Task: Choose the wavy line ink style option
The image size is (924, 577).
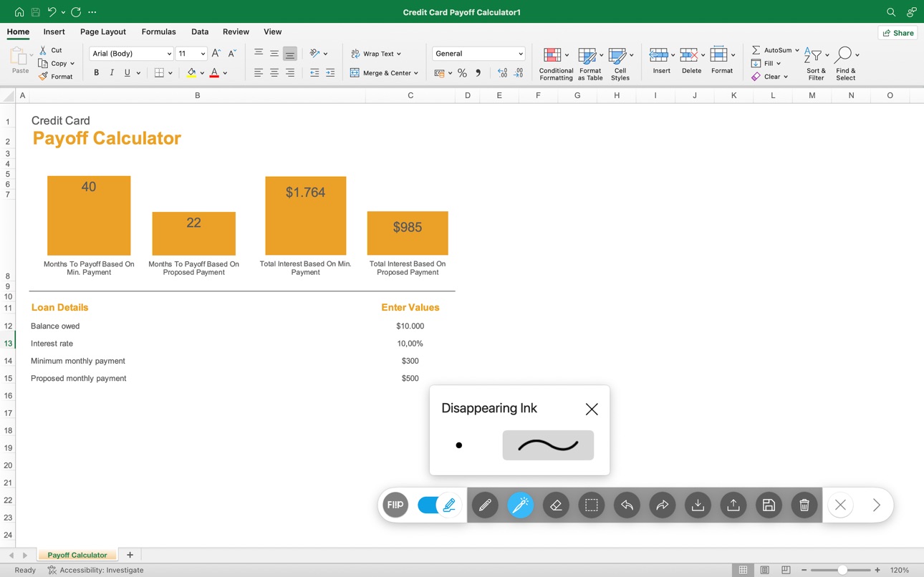Action: coord(548,445)
